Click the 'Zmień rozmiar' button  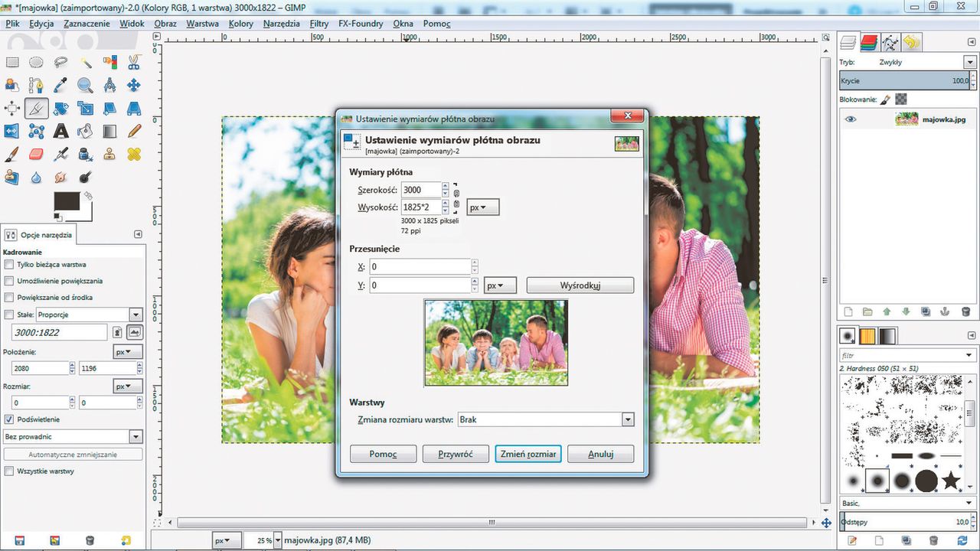tap(528, 454)
